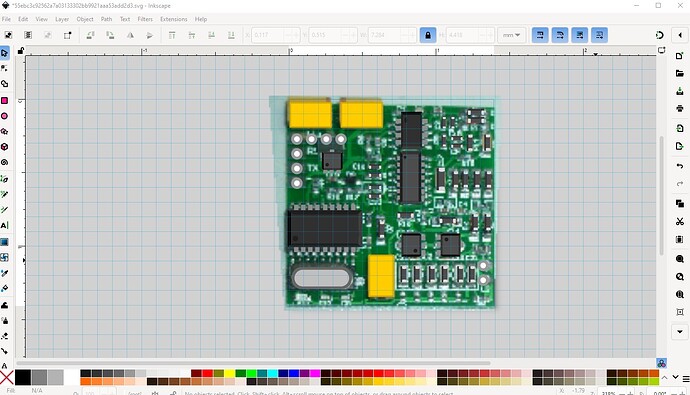Click the Zoom drawing button
690x395 pixels.
click(679, 277)
